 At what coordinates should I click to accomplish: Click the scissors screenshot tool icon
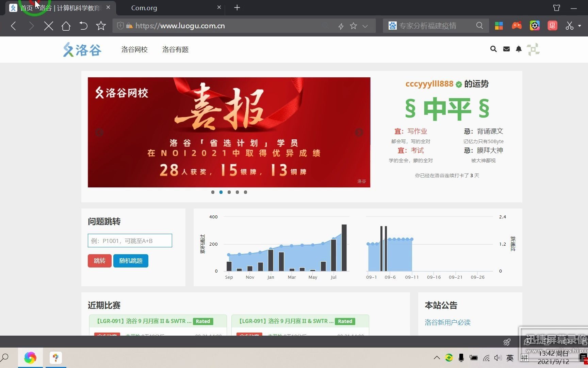click(x=569, y=26)
